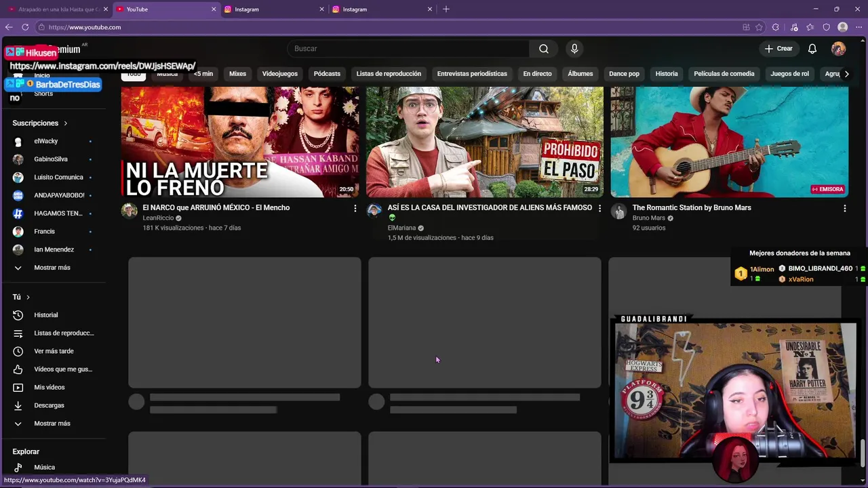Open Ver más tarde in sidebar
The width and height of the screenshot is (868, 488).
pyautogui.click(x=53, y=351)
